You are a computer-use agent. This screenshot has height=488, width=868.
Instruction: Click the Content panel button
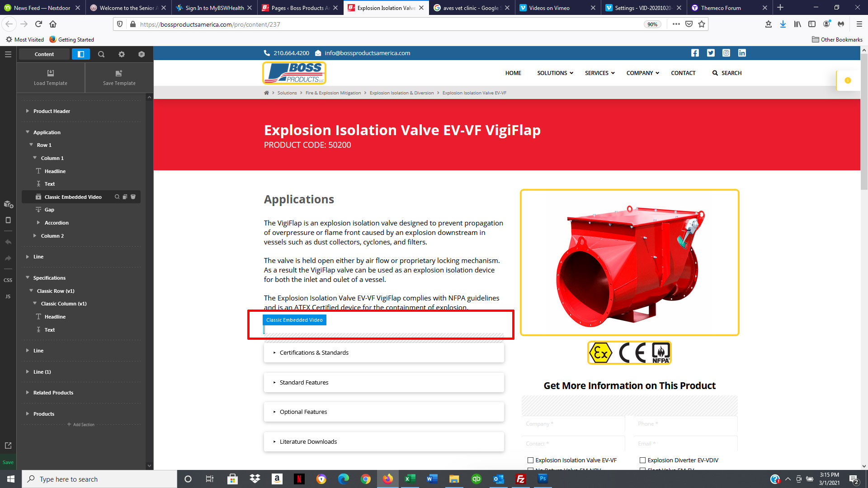pyautogui.click(x=44, y=54)
